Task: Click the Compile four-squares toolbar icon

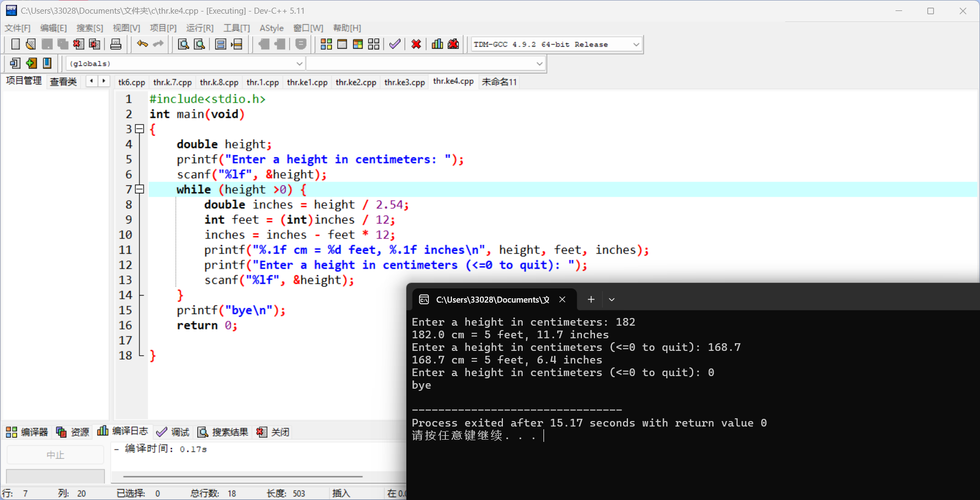Action: [x=326, y=44]
